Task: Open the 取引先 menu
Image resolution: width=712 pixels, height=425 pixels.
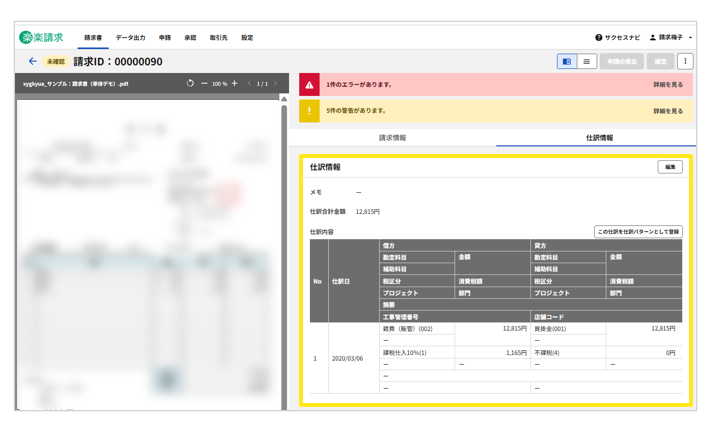Action: pyautogui.click(x=218, y=38)
